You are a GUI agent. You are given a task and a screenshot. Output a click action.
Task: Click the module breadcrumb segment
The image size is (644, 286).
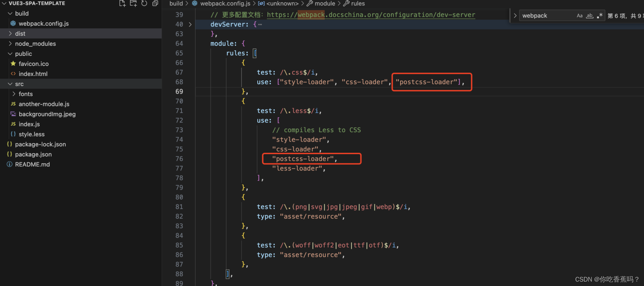(x=325, y=3)
